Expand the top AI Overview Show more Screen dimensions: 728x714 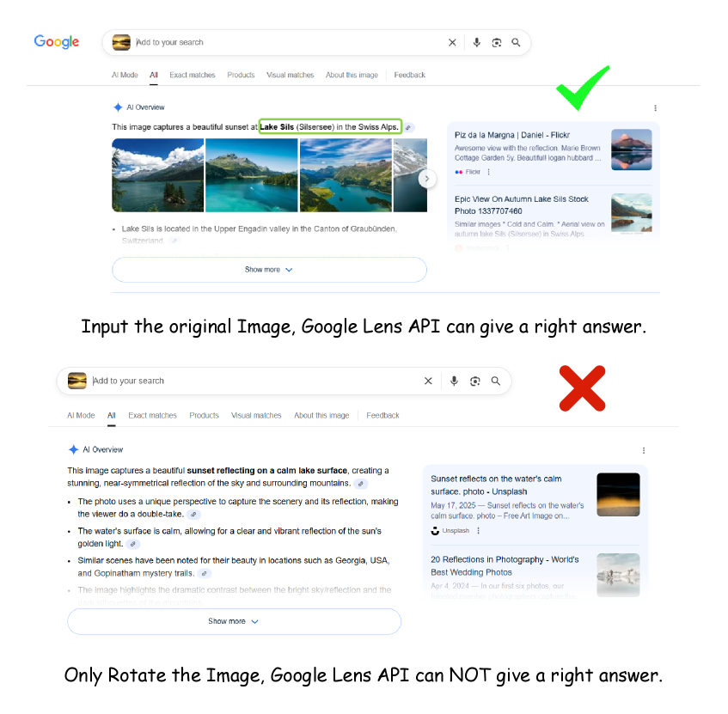coord(269,270)
